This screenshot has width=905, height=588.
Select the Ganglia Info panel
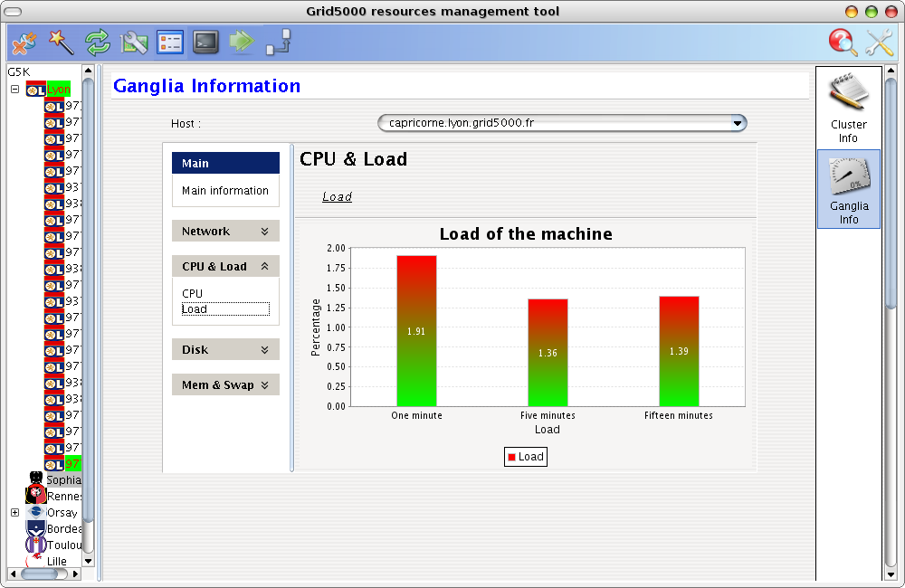point(849,189)
